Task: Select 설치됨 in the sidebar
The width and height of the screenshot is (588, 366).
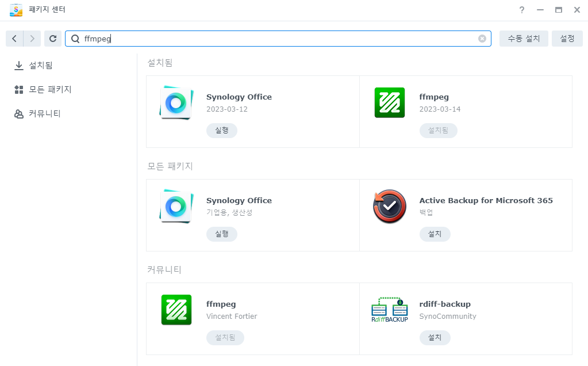Action: 41,66
